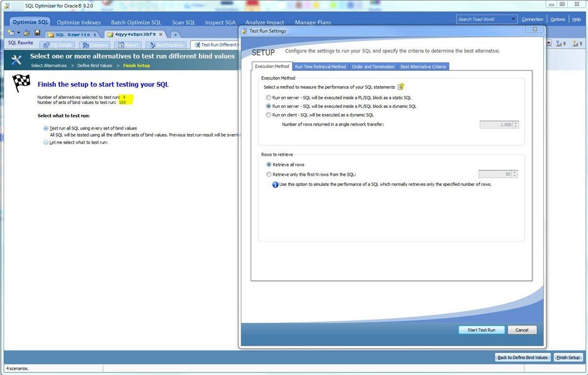Switch to Run Time Retrieval Method tab

click(x=320, y=67)
